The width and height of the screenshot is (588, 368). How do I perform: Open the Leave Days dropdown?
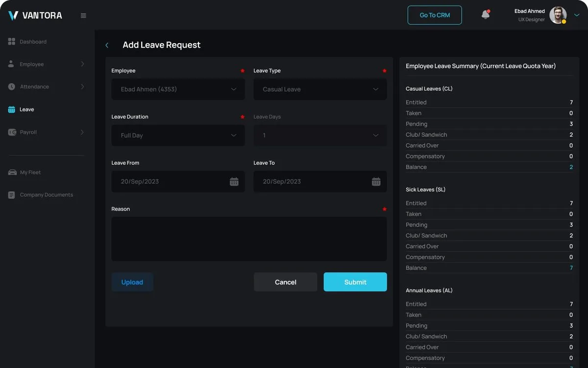point(320,135)
